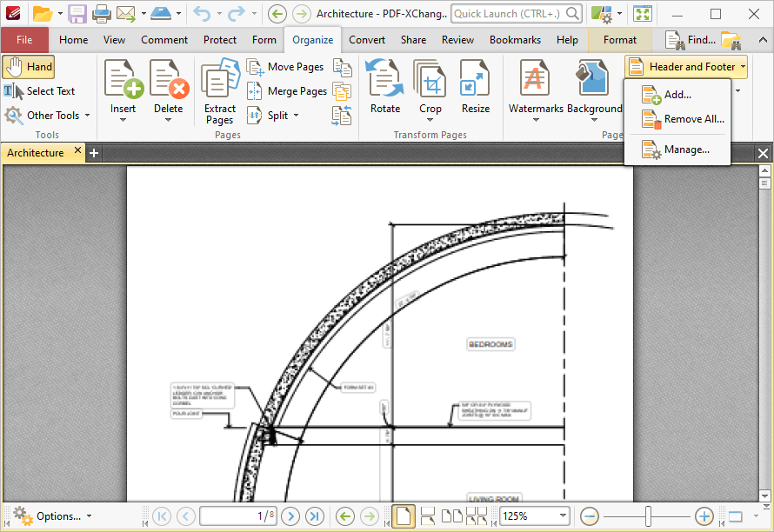Go to previous page button
Viewport: 774px width, 532px height.
(x=185, y=516)
